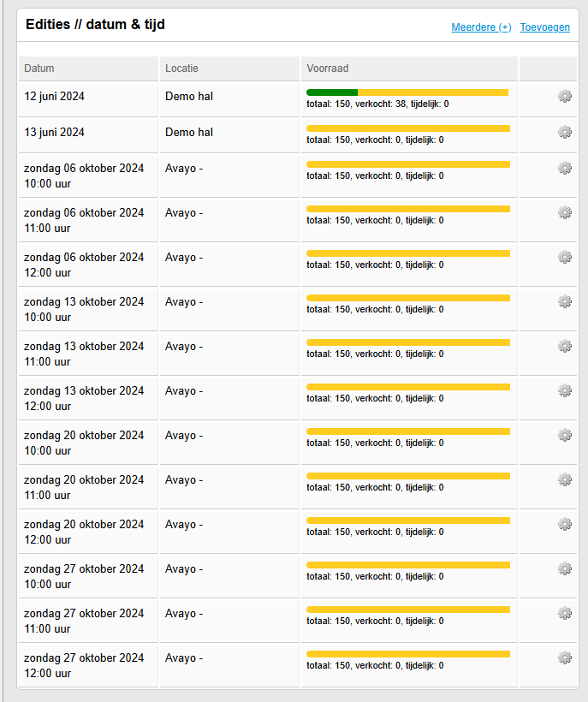Select zondag 27 oktober 2024 10:00 uur

point(84,577)
